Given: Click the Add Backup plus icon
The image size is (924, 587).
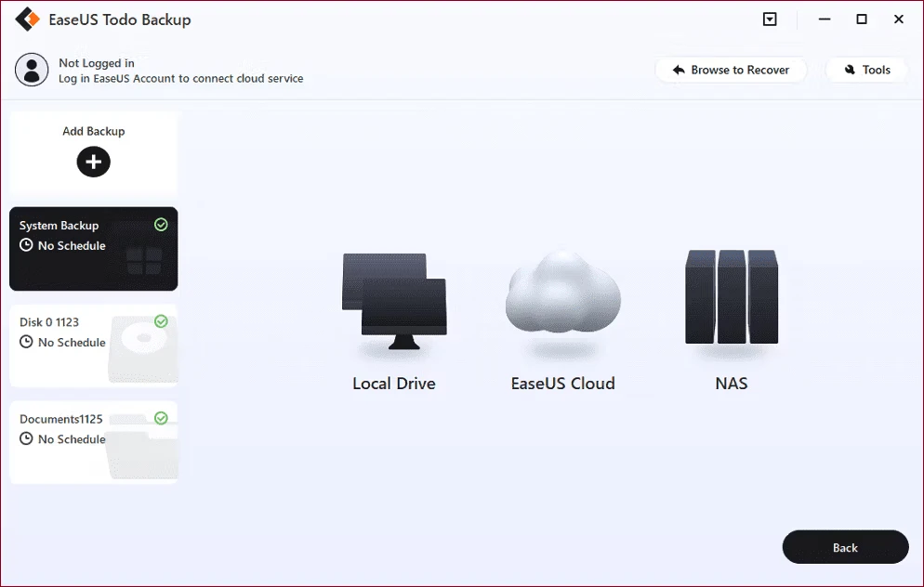Looking at the screenshot, I should pyautogui.click(x=93, y=163).
